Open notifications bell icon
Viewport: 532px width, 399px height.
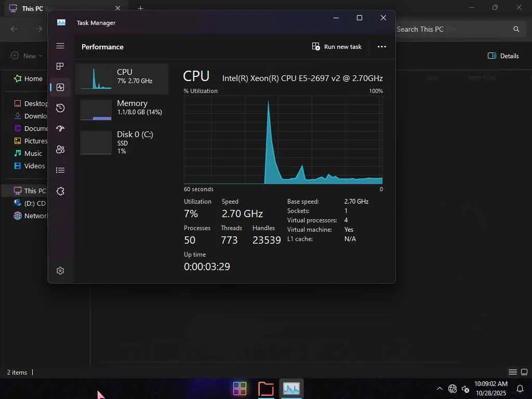[520, 389]
